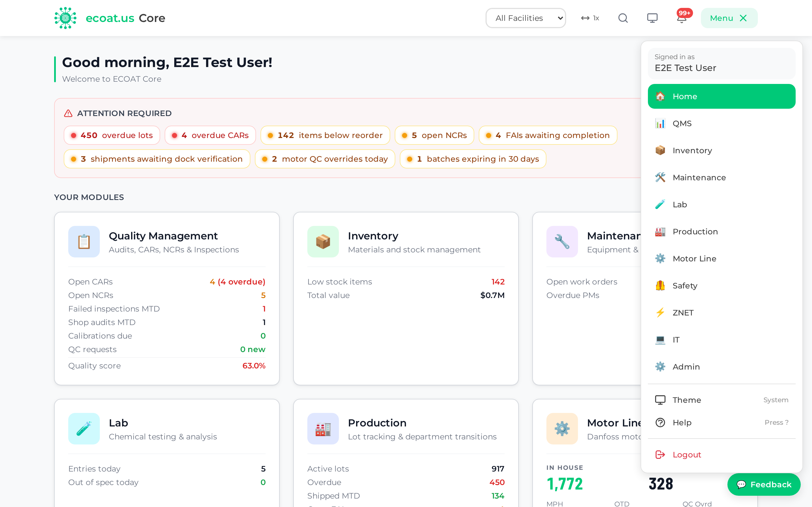This screenshot has width=812, height=507.
Task: Click the Inventory box module icon
Action: (323, 241)
